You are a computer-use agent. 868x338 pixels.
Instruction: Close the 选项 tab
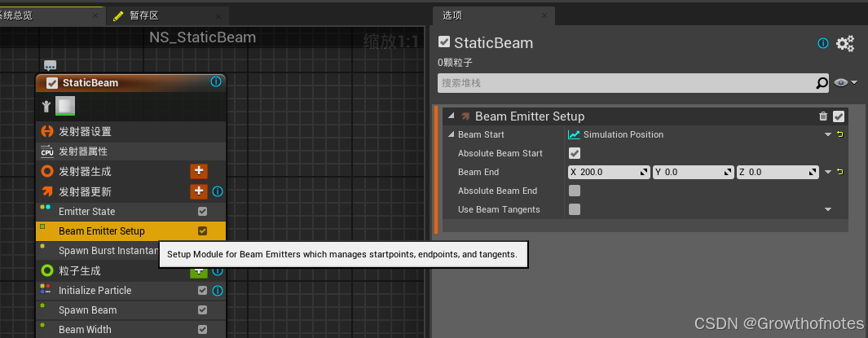click(545, 15)
